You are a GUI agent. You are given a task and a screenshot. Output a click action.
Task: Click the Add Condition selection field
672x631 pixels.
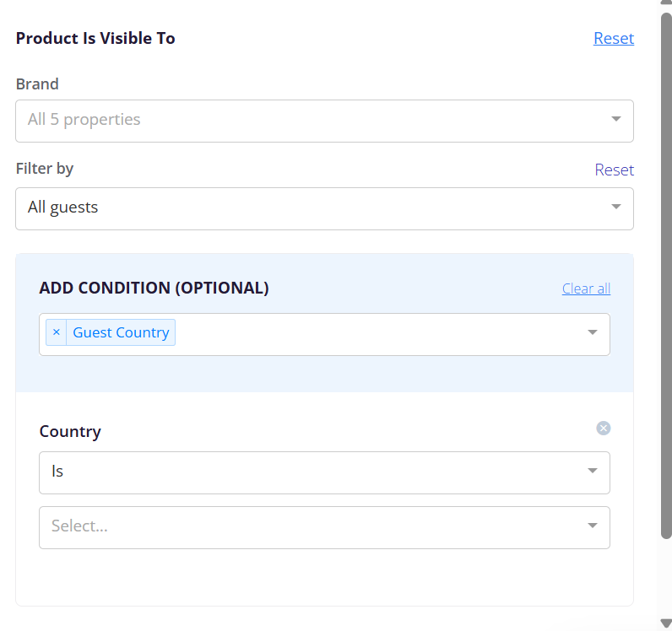pyautogui.click(x=324, y=335)
